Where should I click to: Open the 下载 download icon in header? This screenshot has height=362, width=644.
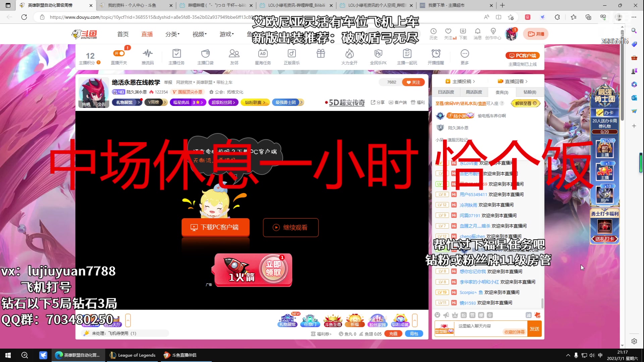coord(463,34)
